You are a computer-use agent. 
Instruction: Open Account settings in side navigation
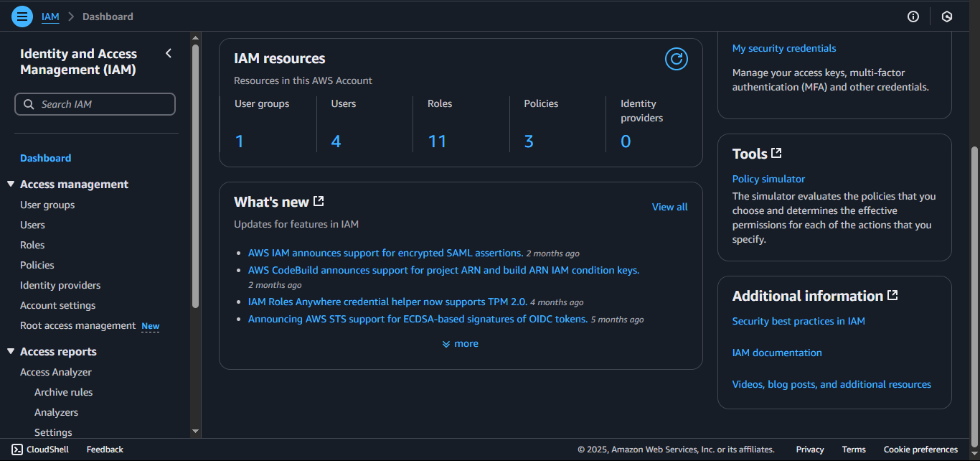tap(57, 305)
